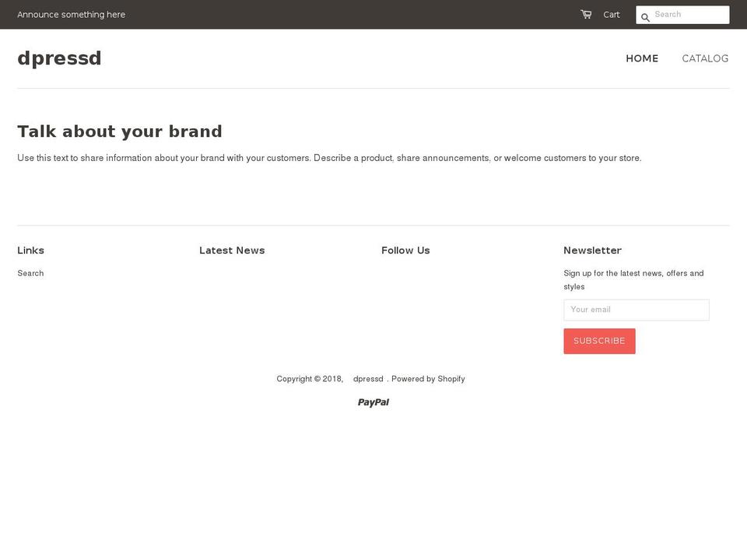Screen dimensions: 747x560
Task: Open the dpressd footer copyright link
Action: [368, 379]
